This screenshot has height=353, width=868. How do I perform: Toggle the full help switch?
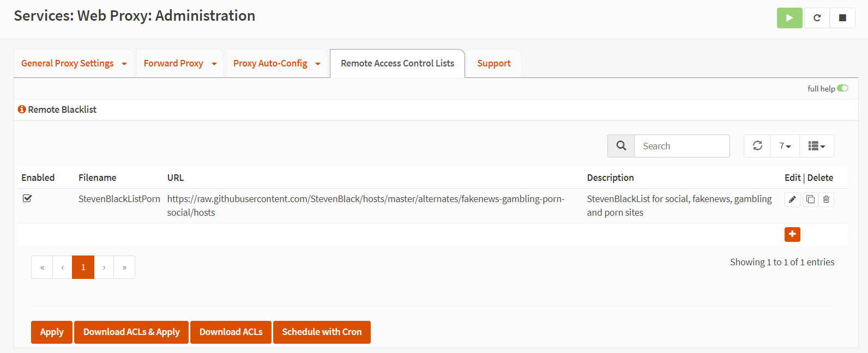click(842, 88)
